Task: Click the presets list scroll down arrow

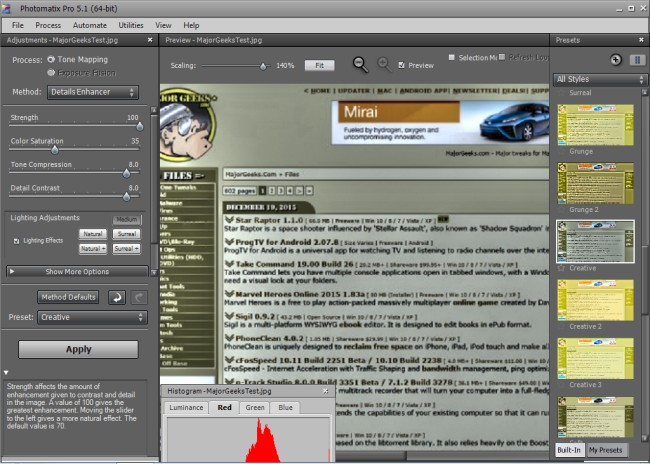Action: [x=645, y=438]
